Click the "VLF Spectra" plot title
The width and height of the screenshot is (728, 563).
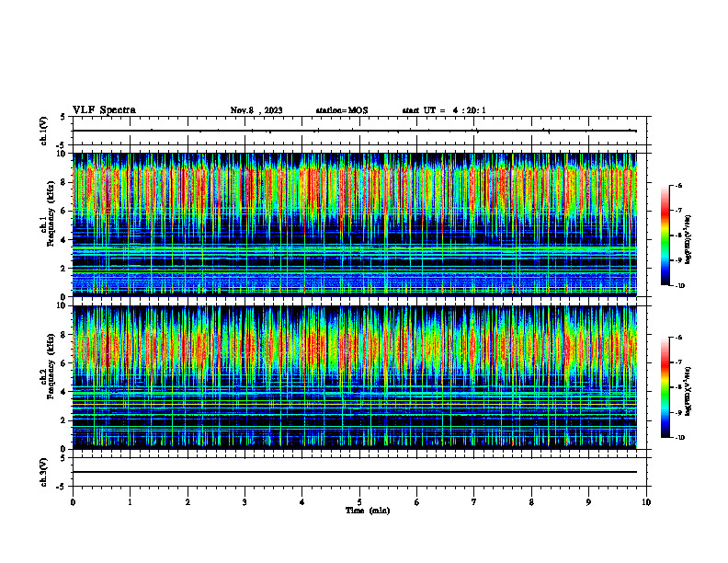[104, 110]
